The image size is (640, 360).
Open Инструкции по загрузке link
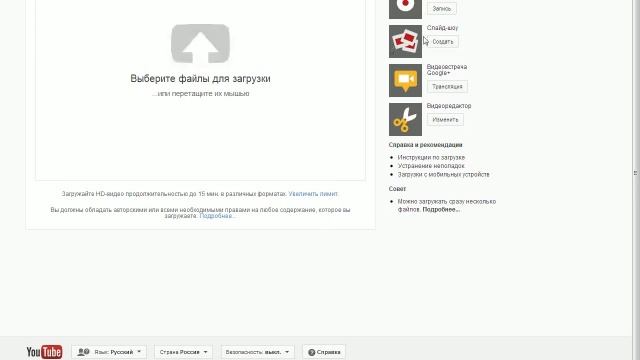(431, 158)
